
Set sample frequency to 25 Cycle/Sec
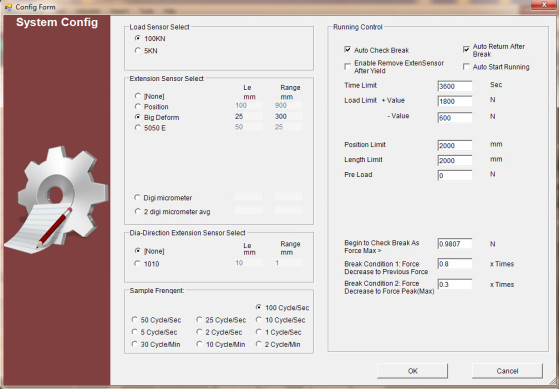[x=199, y=319]
